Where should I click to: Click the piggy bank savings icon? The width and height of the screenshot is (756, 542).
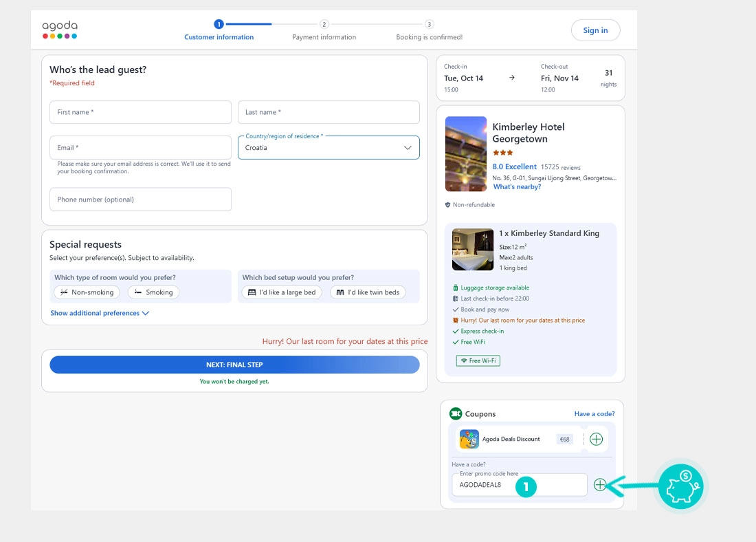coord(680,486)
